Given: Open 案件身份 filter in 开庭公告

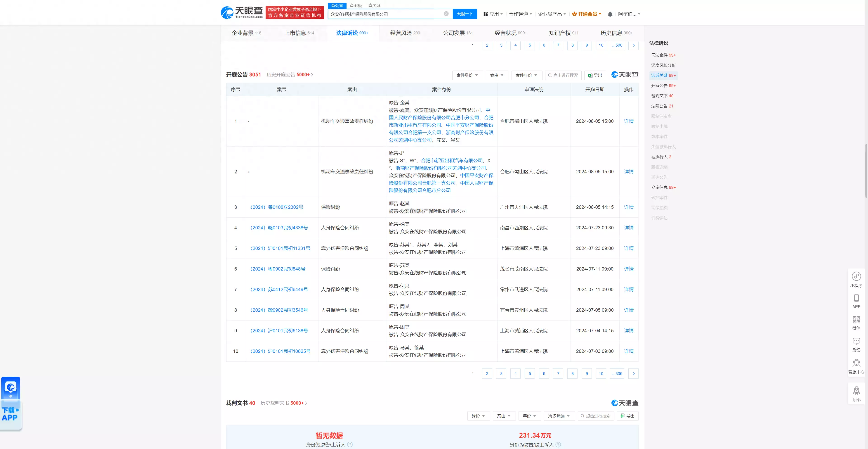Looking at the screenshot, I should [x=467, y=75].
